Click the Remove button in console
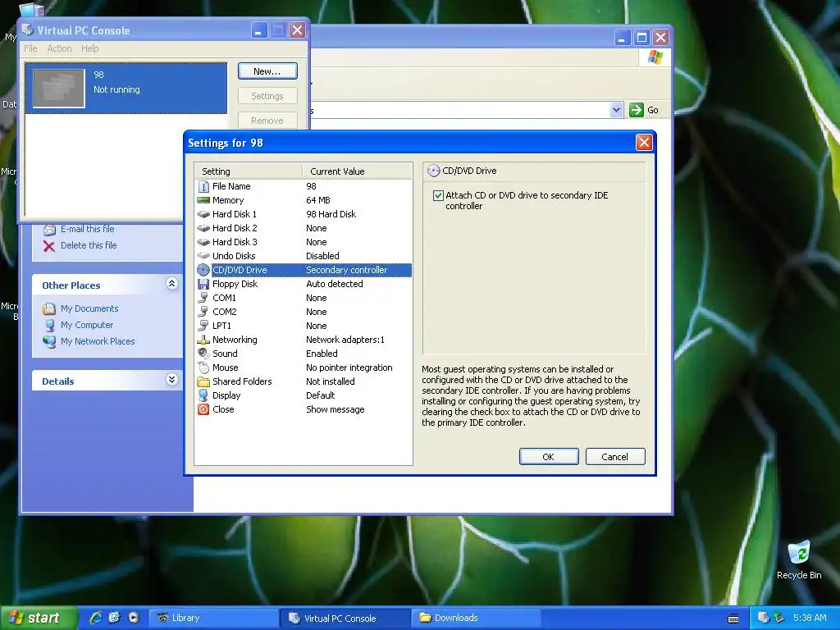 click(267, 121)
